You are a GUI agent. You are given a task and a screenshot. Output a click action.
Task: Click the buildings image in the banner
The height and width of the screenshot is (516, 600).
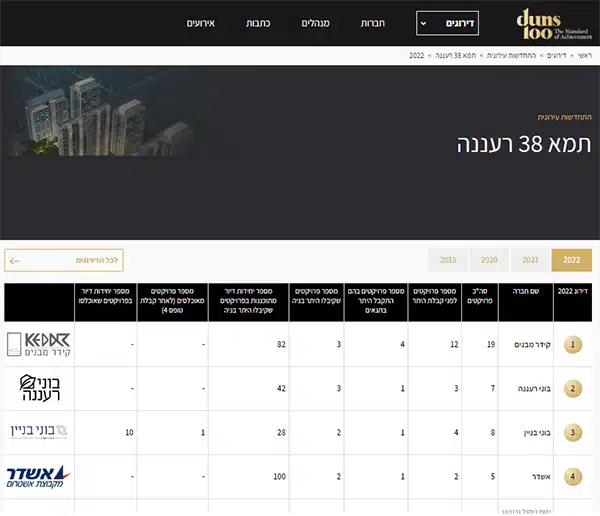(101, 113)
